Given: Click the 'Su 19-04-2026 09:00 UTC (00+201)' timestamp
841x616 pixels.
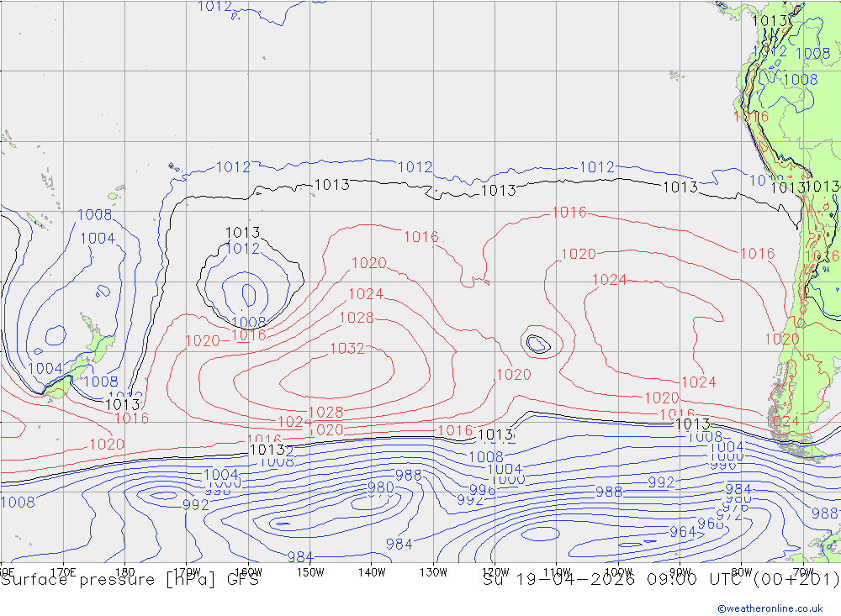Looking at the screenshot, I should point(661,580).
